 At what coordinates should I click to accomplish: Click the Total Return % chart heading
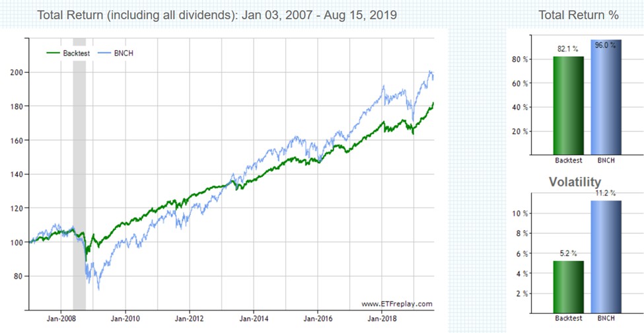579,15
